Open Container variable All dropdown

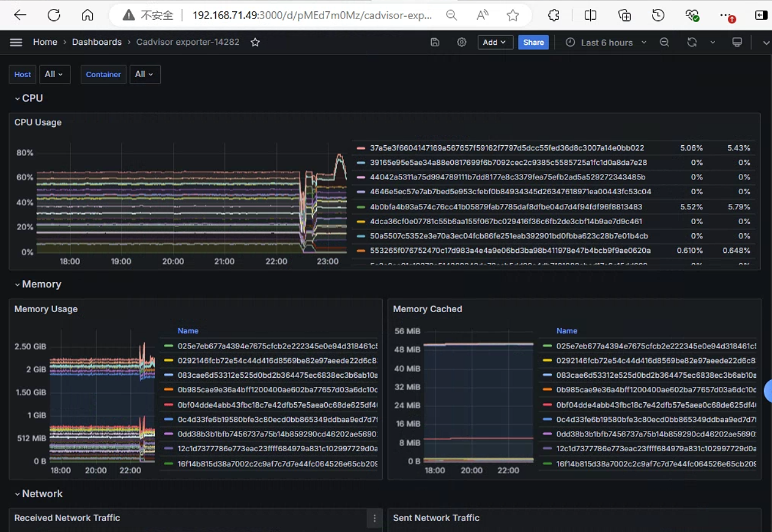click(x=145, y=74)
